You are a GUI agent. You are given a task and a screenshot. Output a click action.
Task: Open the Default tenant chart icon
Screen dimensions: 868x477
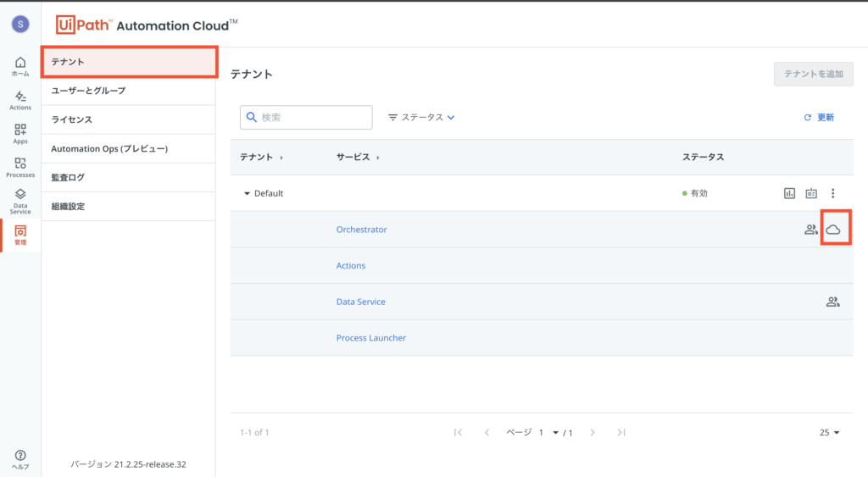point(789,193)
